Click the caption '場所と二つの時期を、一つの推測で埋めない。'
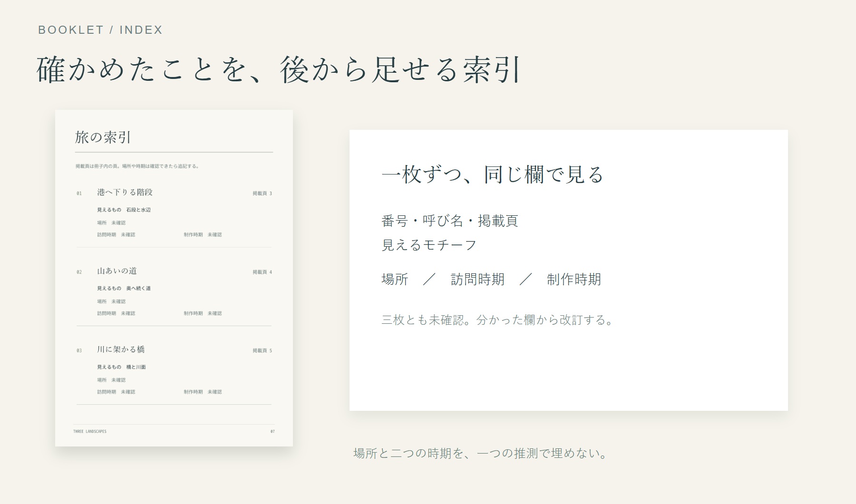The image size is (856, 504). pos(481,453)
